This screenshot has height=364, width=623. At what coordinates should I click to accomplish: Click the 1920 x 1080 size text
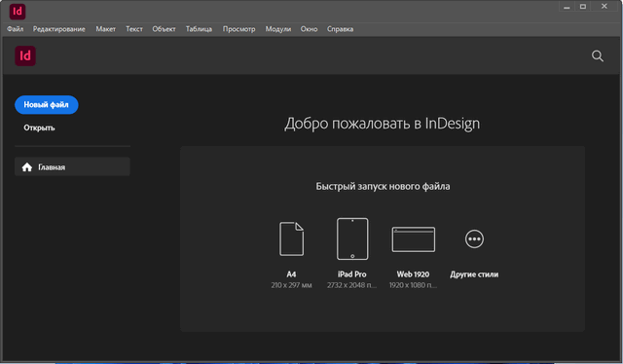click(413, 285)
